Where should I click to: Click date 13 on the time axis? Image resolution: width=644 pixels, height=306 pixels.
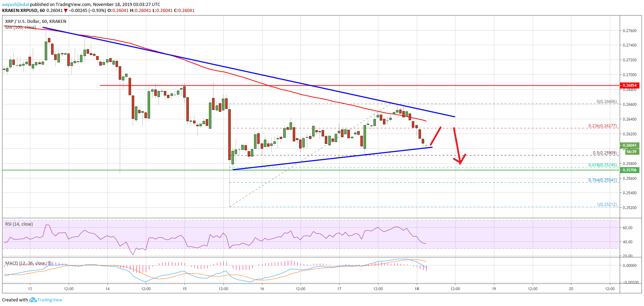pos(30,289)
